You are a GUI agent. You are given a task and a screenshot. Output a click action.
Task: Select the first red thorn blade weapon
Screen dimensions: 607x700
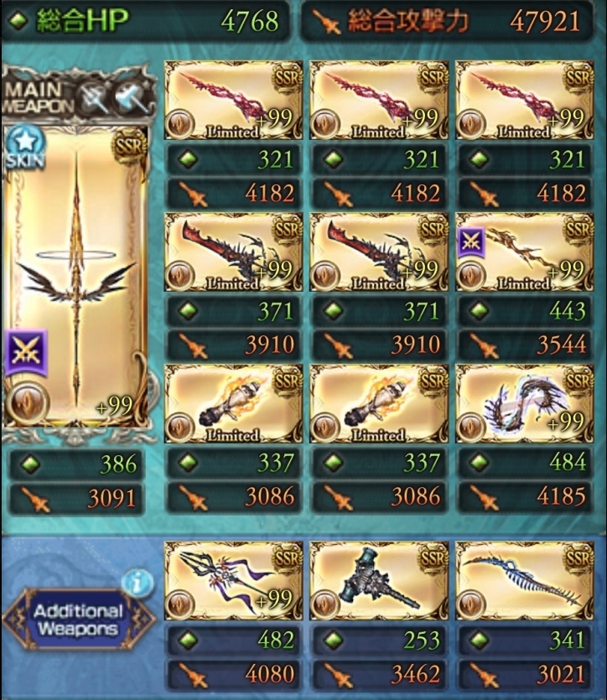(233, 100)
